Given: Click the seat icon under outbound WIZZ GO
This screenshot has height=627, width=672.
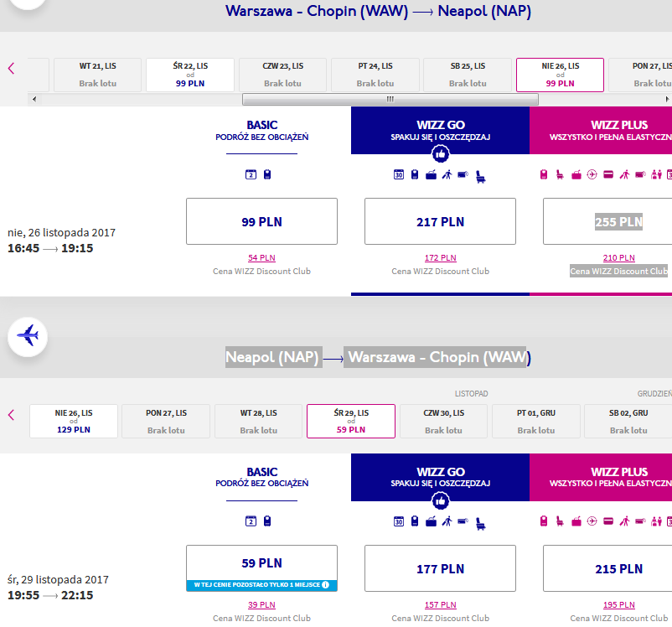Looking at the screenshot, I should coord(480,177).
